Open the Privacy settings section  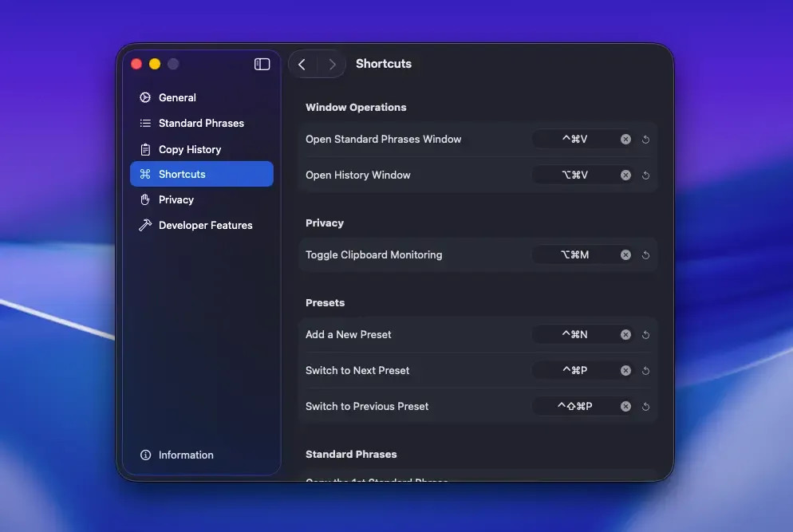201,199
